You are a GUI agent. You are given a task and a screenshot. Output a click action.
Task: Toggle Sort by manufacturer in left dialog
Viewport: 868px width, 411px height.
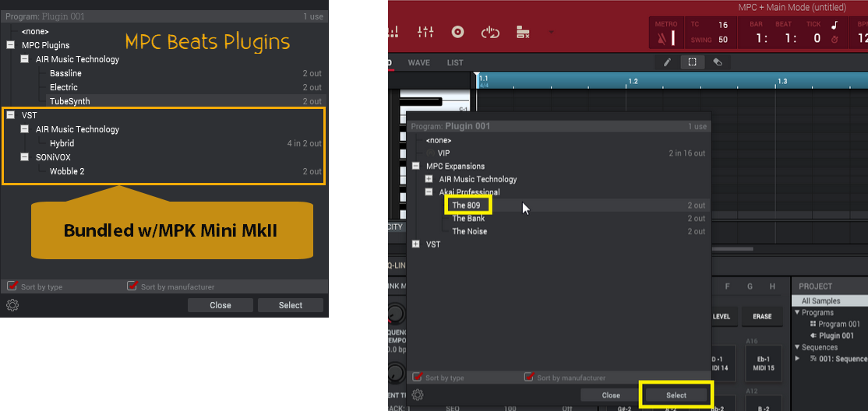[132, 286]
